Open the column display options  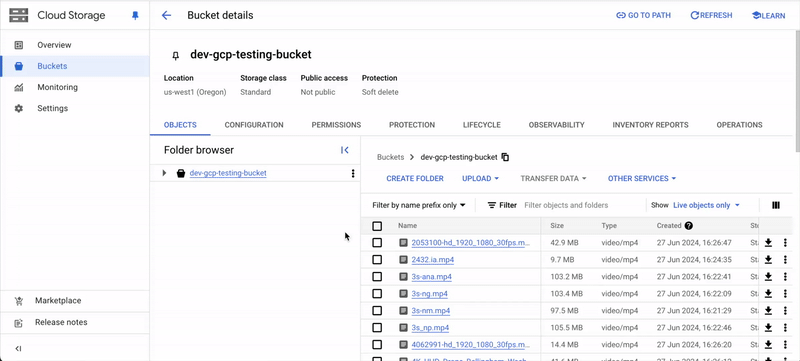pyautogui.click(x=776, y=205)
